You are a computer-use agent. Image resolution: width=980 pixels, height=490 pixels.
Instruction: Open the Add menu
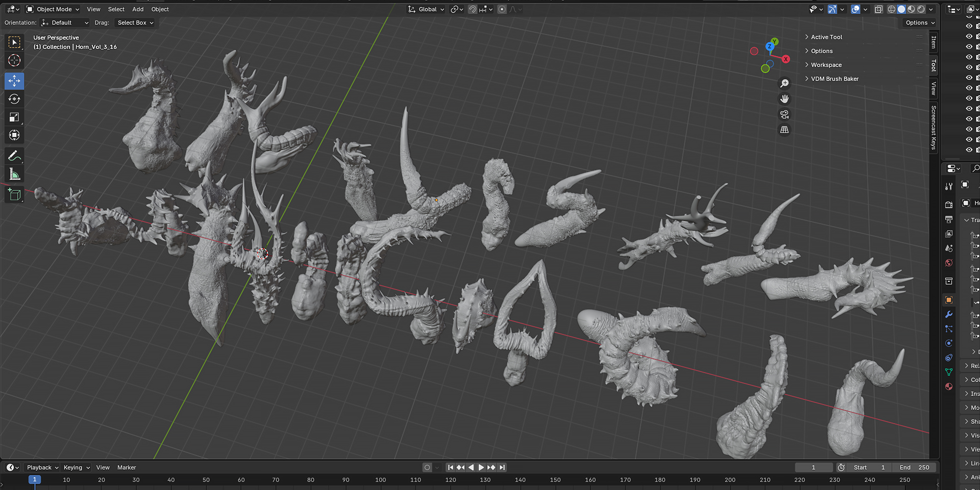pos(138,9)
